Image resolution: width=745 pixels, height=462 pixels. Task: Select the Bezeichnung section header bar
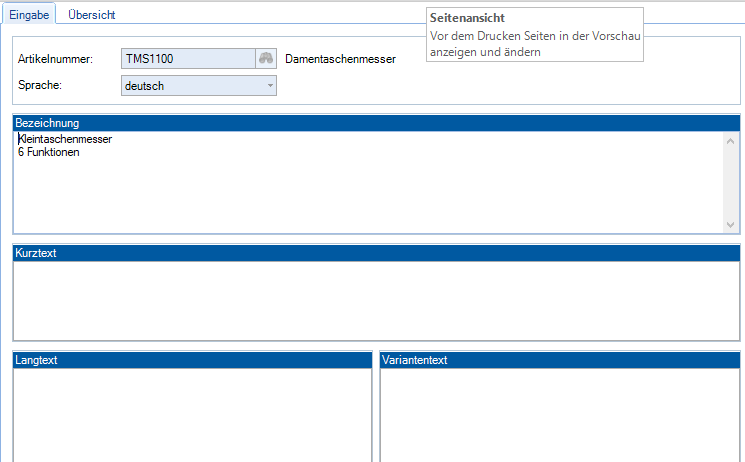pos(376,123)
